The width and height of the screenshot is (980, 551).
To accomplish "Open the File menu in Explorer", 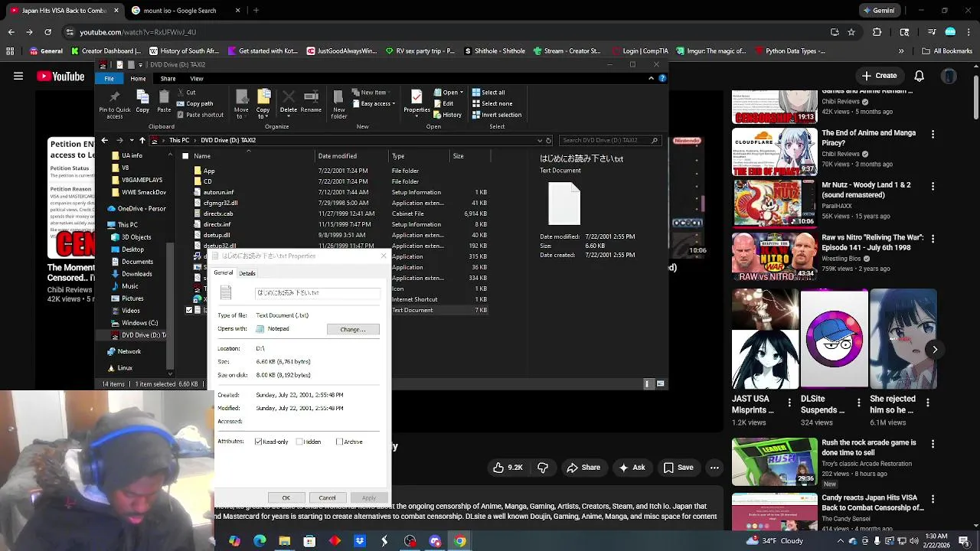I will pos(109,79).
